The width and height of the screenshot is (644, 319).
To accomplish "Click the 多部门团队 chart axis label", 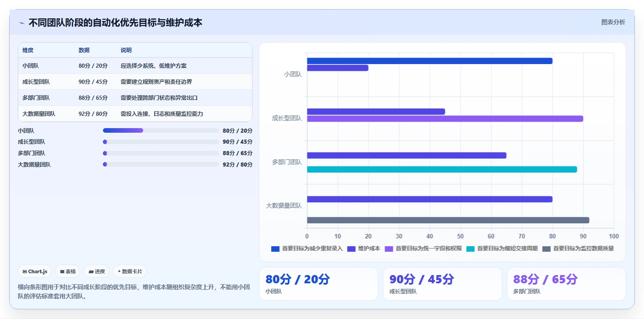I will (x=287, y=162).
